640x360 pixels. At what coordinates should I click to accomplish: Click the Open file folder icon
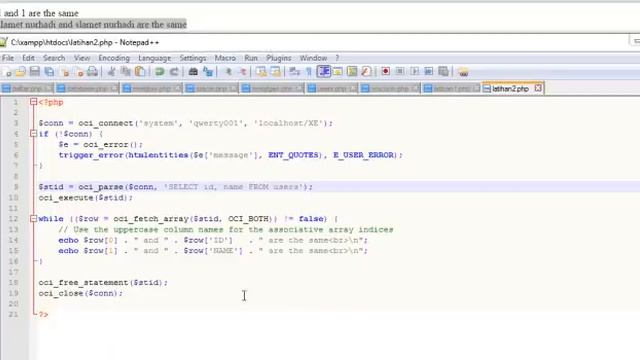(20, 72)
